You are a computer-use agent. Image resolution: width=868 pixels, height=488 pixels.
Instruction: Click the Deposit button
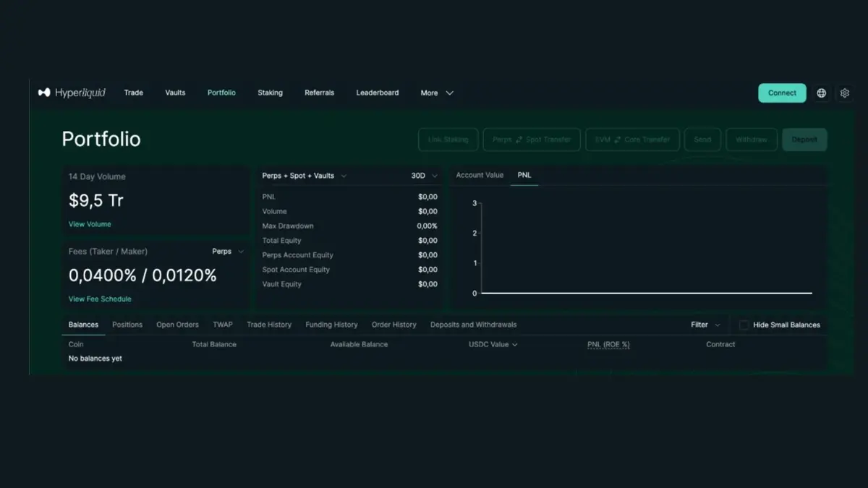804,140
